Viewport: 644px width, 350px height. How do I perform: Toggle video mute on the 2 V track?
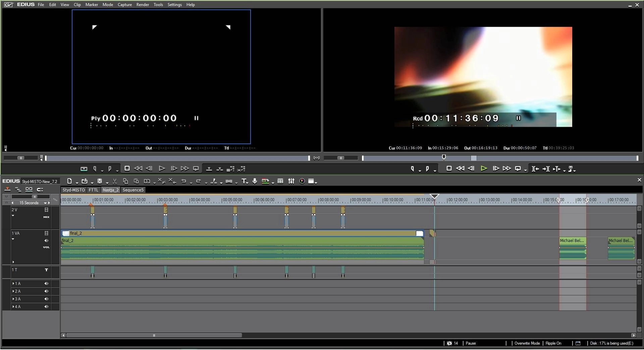tap(46, 210)
